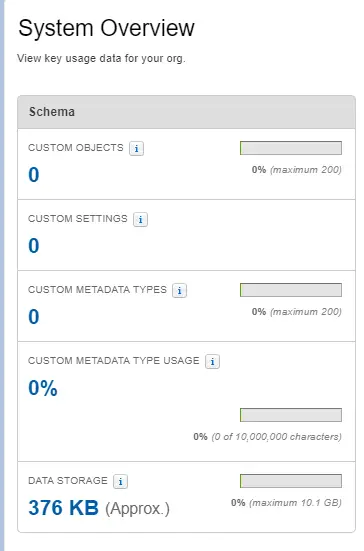Click the maximum 10.1 GB storage text
This screenshot has width=364, height=551.
(x=295, y=503)
